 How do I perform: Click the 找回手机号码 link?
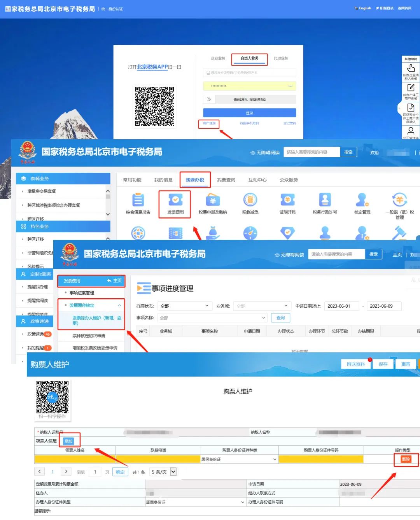249,123
